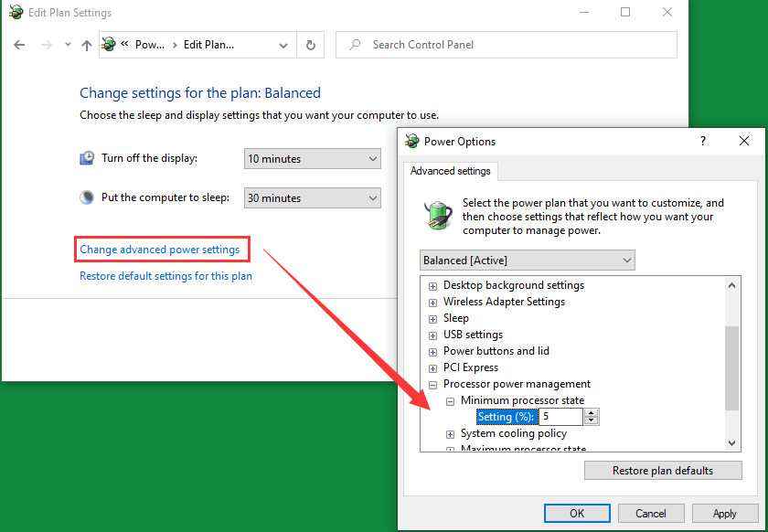Click the Apply button in Power Options

724,513
